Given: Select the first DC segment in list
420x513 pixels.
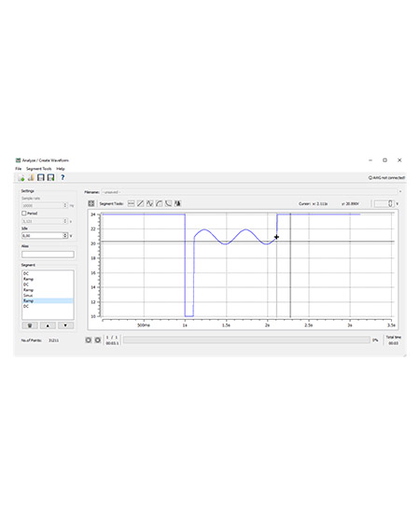Looking at the screenshot, I should 48,273.
